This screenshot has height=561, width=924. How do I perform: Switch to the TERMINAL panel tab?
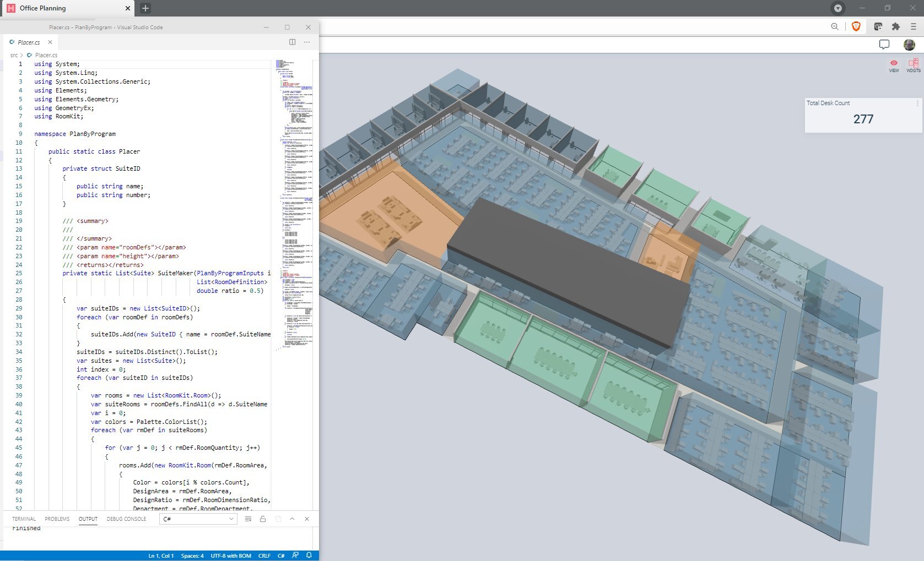[24, 519]
